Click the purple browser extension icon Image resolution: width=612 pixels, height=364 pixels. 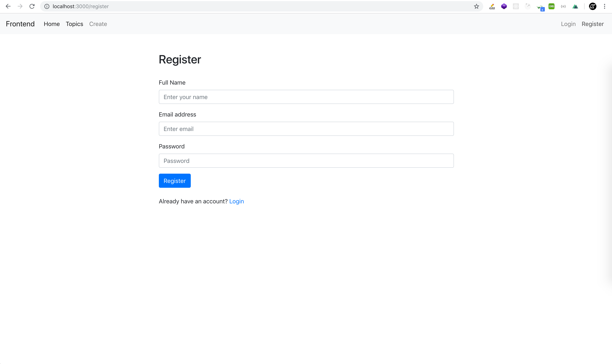pos(504,6)
